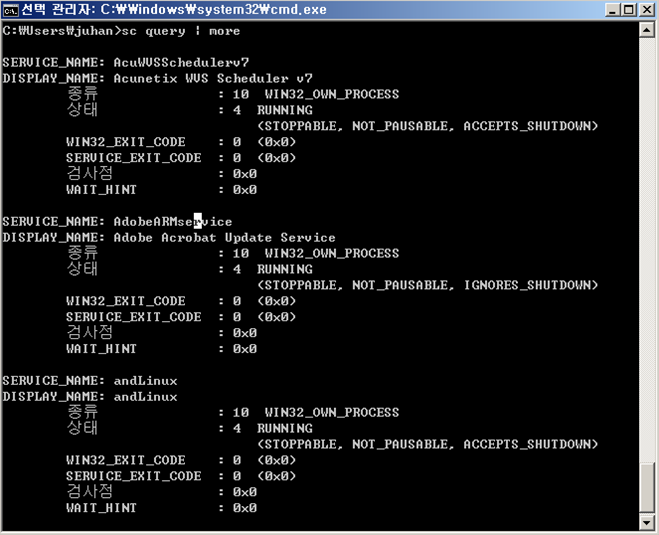Click the 'sc query | more' command text
659x535 pixels.
coord(181,31)
